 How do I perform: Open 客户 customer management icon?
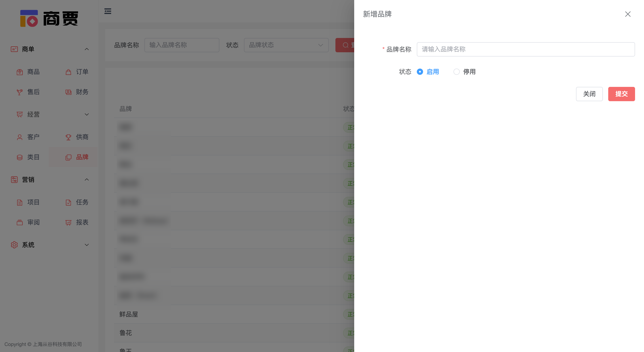20,137
